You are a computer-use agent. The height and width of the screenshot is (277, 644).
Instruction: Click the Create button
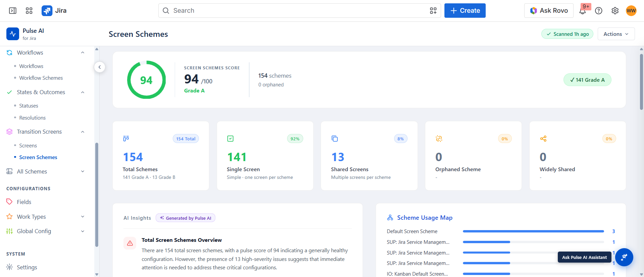[465, 11]
